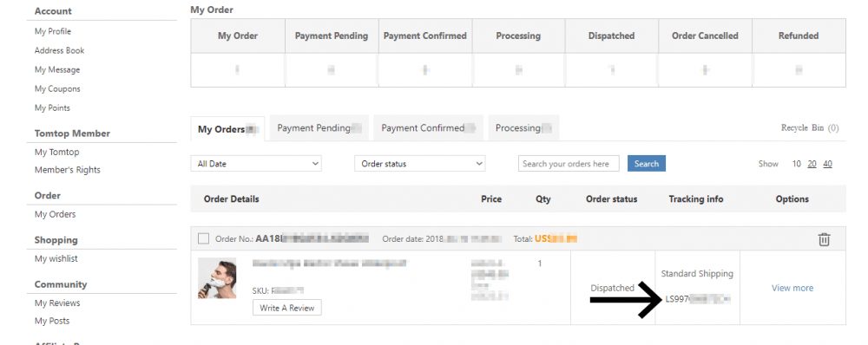Focus the 'Search your orders here' field

coord(569,164)
